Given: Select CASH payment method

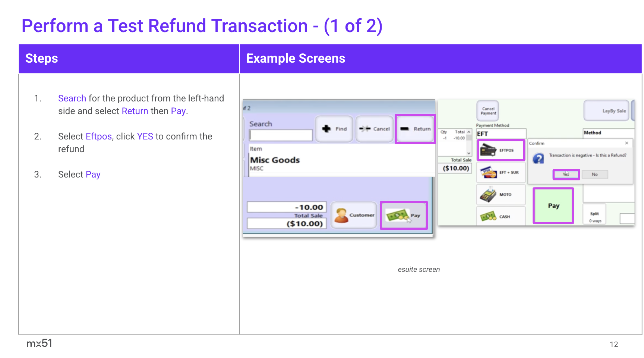Looking at the screenshot, I should pos(501,216).
